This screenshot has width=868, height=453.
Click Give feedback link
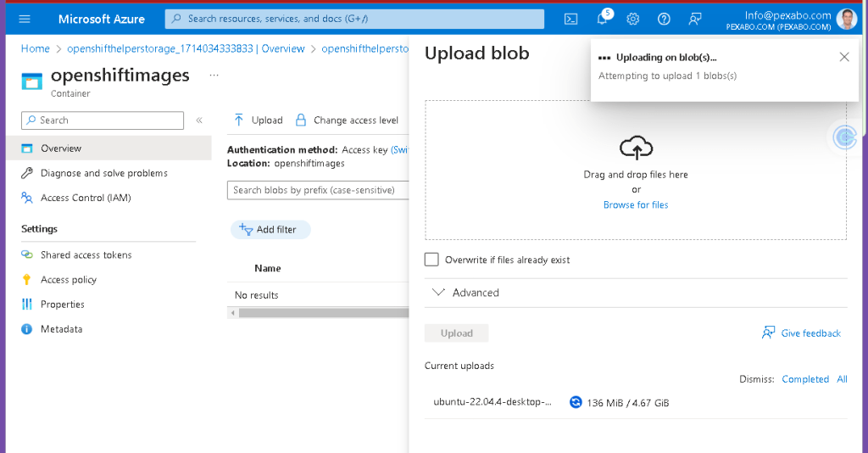point(802,333)
